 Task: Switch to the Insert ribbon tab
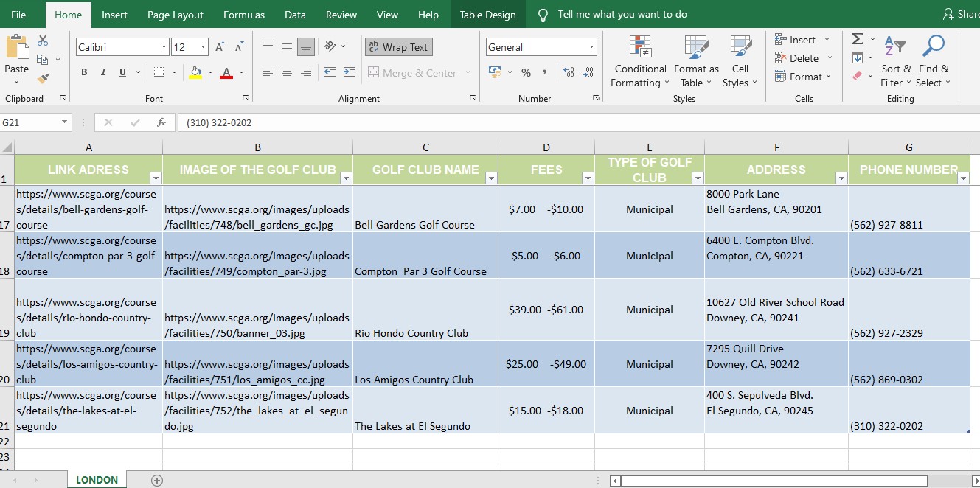click(114, 15)
